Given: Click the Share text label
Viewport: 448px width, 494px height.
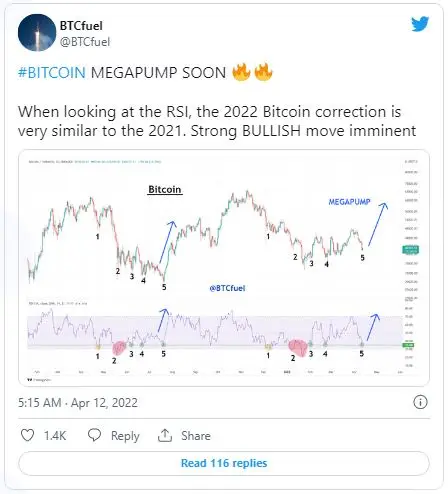Looking at the screenshot, I should (x=196, y=436).
